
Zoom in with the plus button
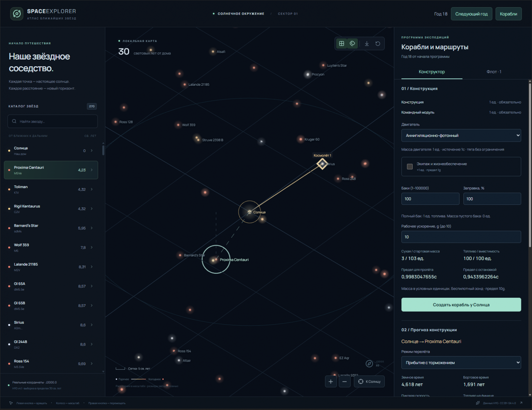coord(331,381)
